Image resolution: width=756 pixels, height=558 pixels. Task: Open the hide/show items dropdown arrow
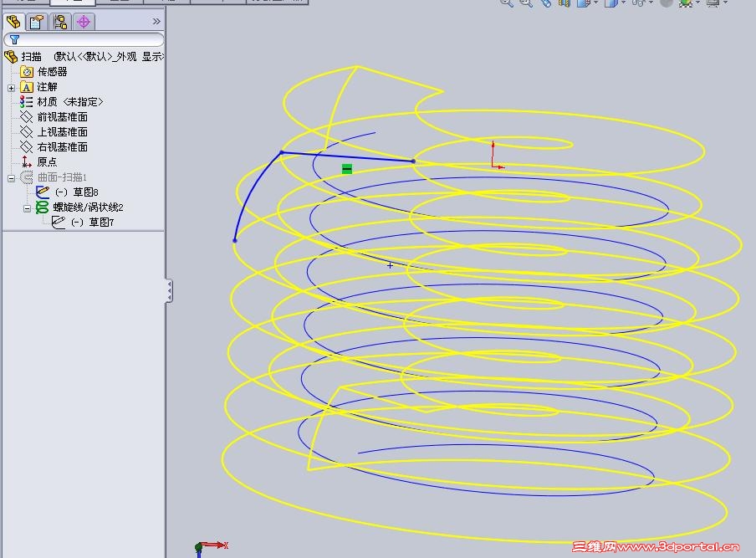point(651,3)
